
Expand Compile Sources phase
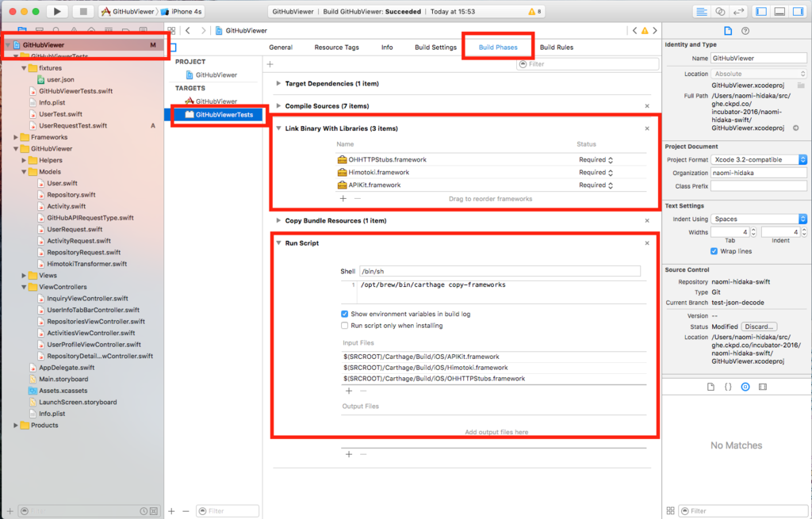pos(278,105)
